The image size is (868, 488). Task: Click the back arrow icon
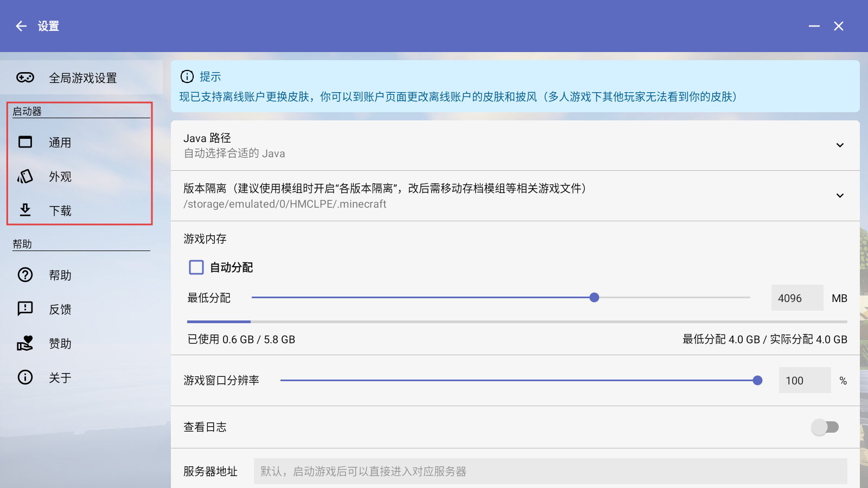[x=21, y=26]
